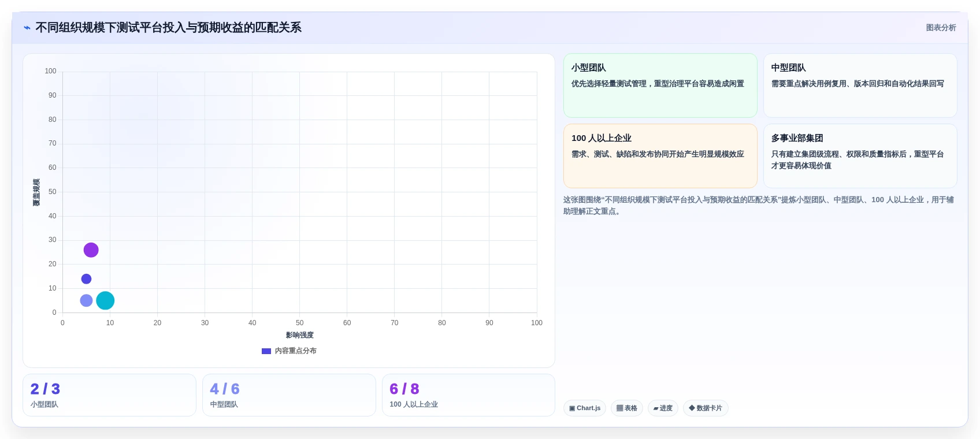
Task: Click the description text about 集团级流程
Action: [857, 160]
